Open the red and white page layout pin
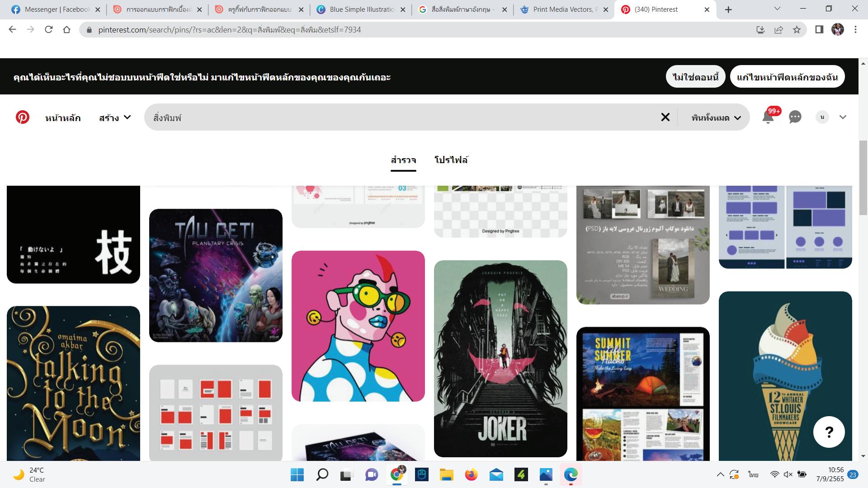 tap(216, 413)
